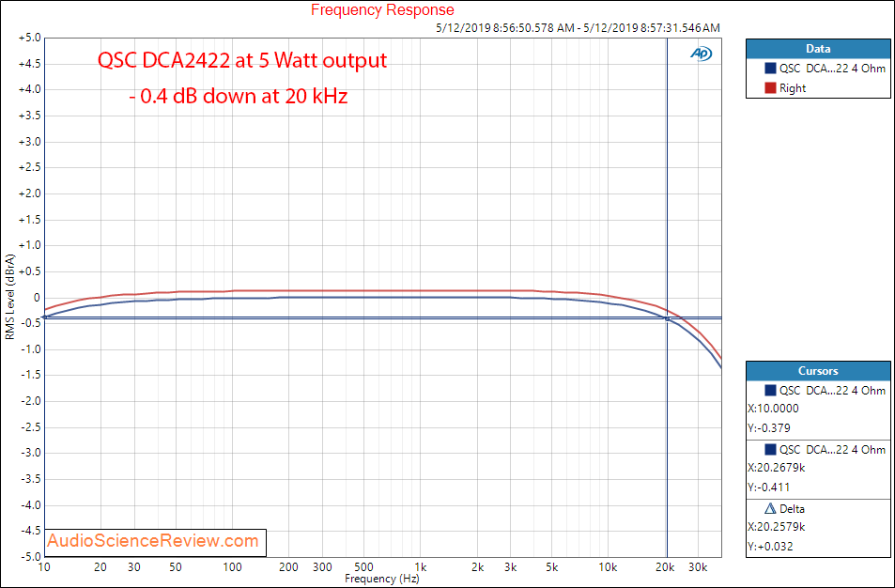
Task: Select the Delta triangle icon in Cursors
Action: pyautogui.click(x=770, y=508)
